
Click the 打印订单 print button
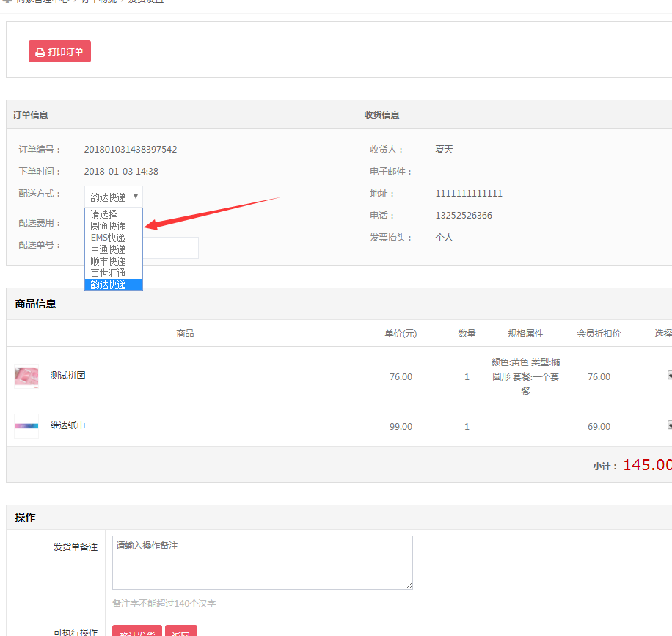(x=59, y=52)
